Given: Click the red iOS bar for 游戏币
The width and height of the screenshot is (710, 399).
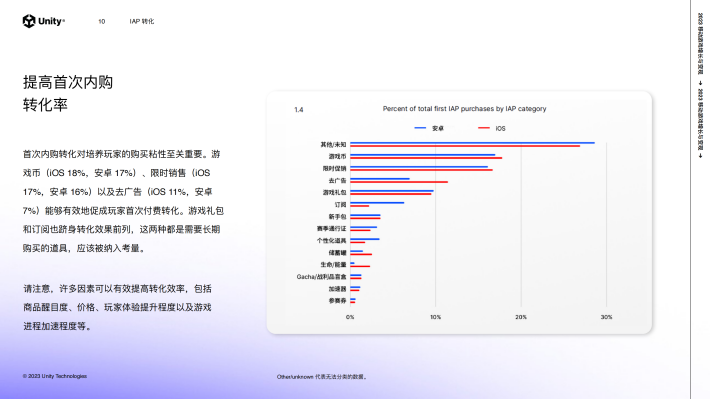Looking at the screenshot, I should pyautogui.click(x=426, y=158).
